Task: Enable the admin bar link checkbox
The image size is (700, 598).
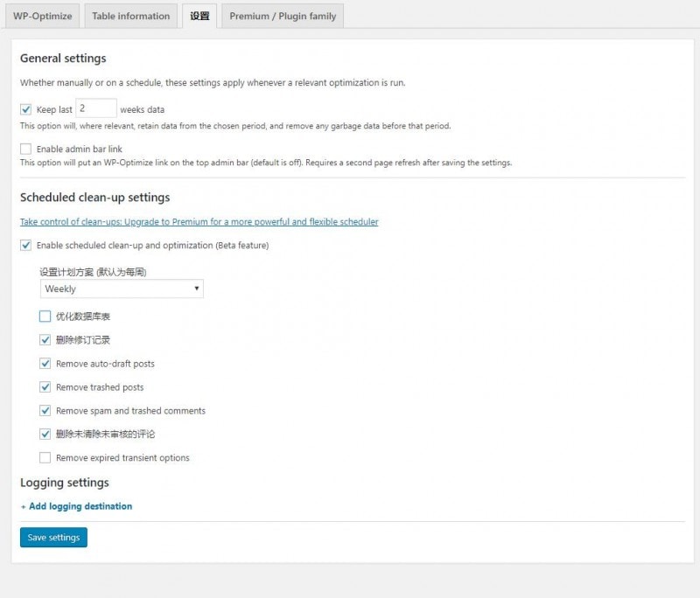Action: tap(26, 149)
